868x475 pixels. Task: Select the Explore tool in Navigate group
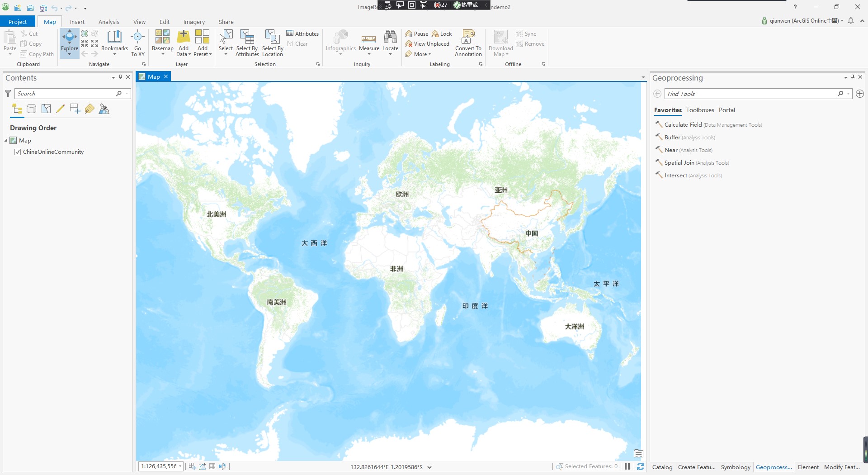pyautogui.click(x=69, y=43)
